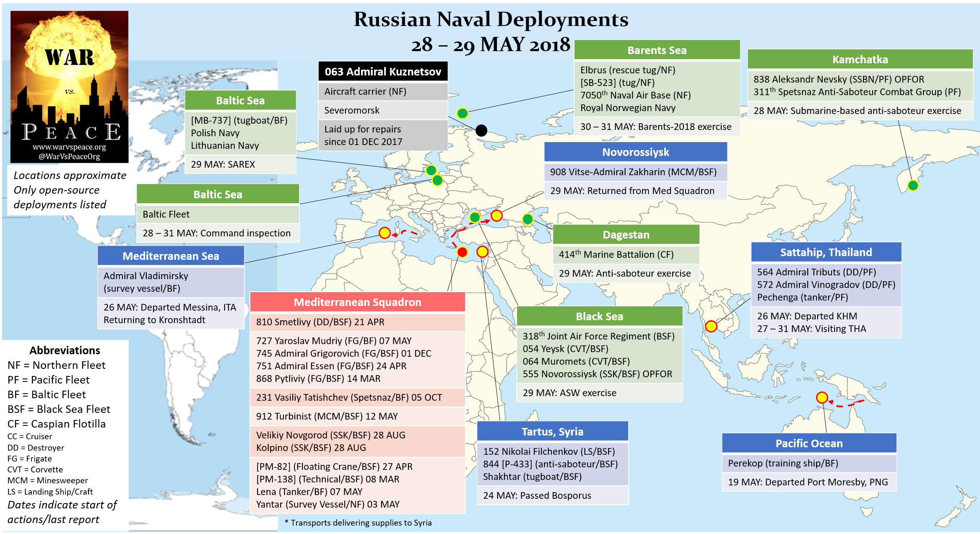Click the @WarVsPeaceOrg handle
Screen dimensions: 980x534
[x=69, y=157]
